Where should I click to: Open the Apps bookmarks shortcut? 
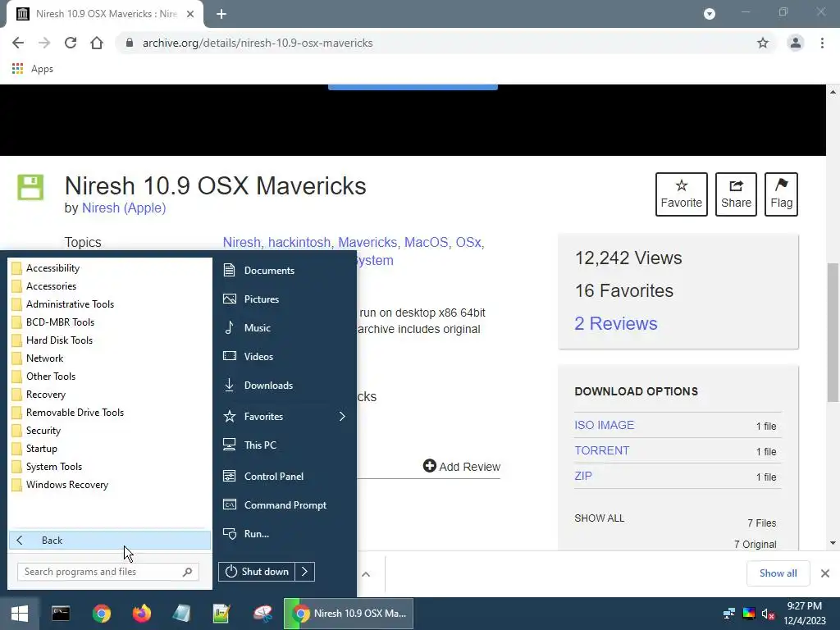coord(32,69)
